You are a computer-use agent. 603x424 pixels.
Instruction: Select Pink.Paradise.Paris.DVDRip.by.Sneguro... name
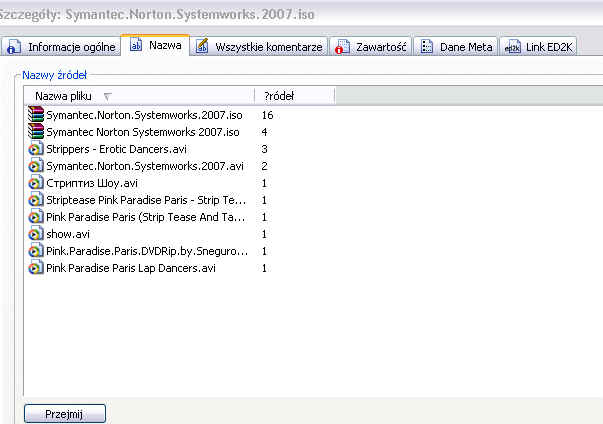[147, 251]
